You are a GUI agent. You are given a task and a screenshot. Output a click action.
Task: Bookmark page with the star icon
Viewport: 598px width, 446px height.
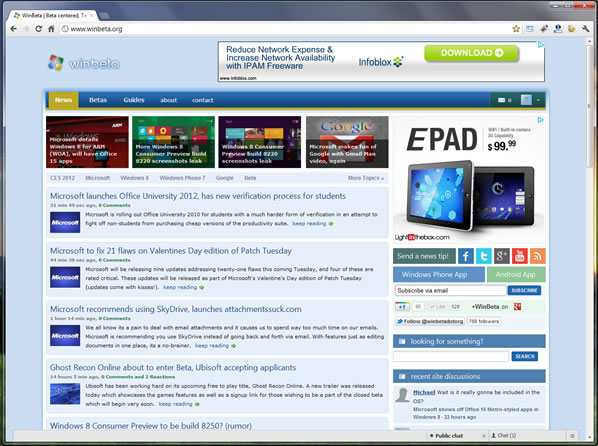click(x=516, y=29)
